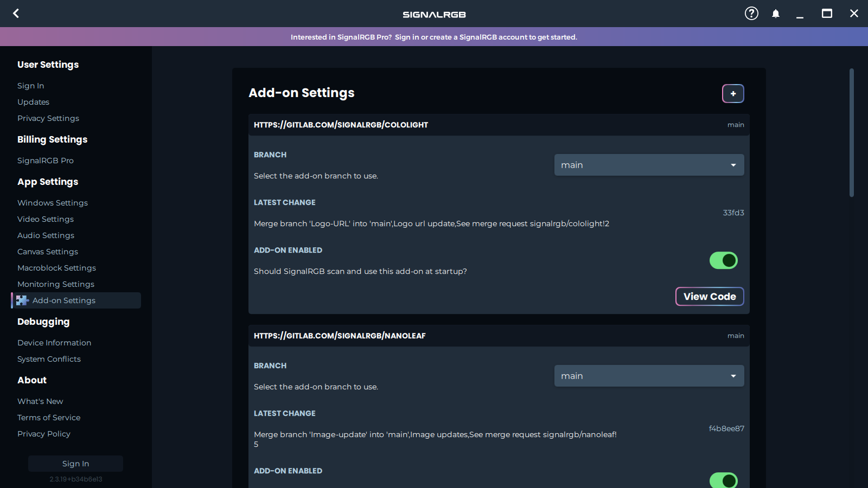868x488 pixels.
Task: Open Privacy Policy link
Action: point(44,434)
